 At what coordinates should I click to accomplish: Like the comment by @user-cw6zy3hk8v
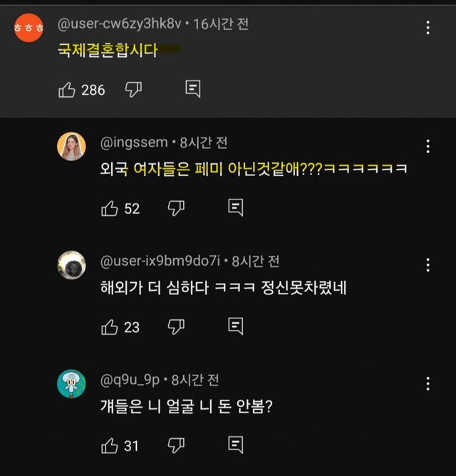pos(67,89)
